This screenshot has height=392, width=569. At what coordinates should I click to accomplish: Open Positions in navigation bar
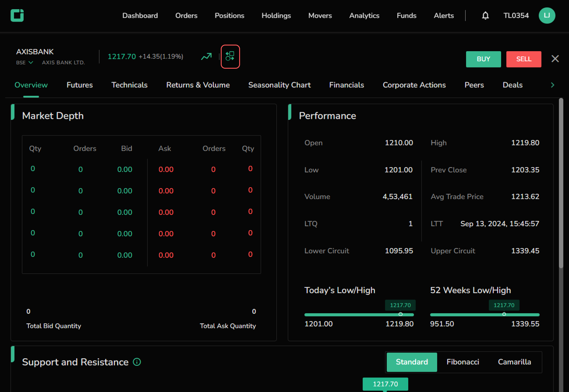click(x=230, y=16)
